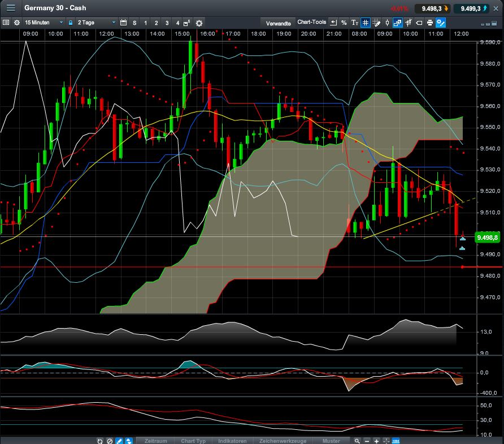
Task: Click the blue up-down arrows icon
Action: click(128, 441)
